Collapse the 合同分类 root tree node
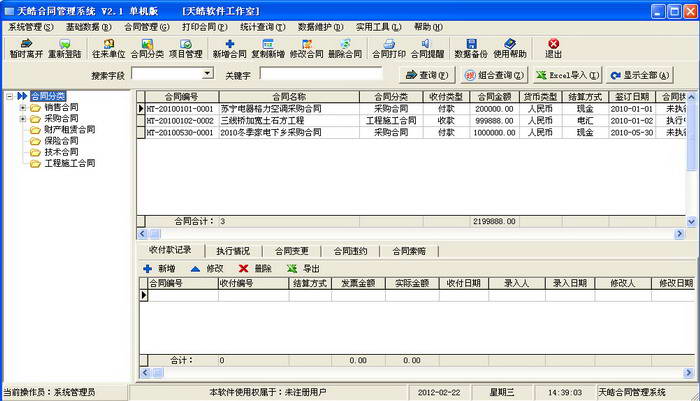The height and width of the screenshot is (401, 700). pyautogui.click(x=9, y=96)
